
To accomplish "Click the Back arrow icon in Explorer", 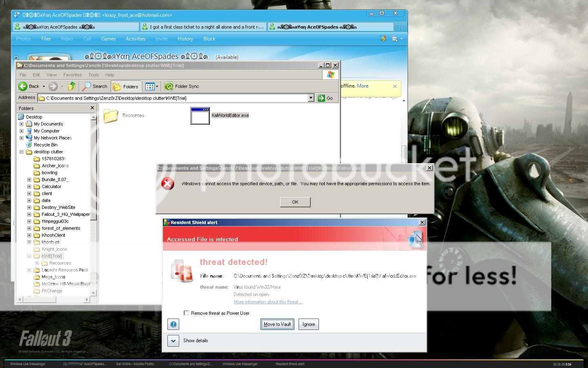I will pos(23,86).
